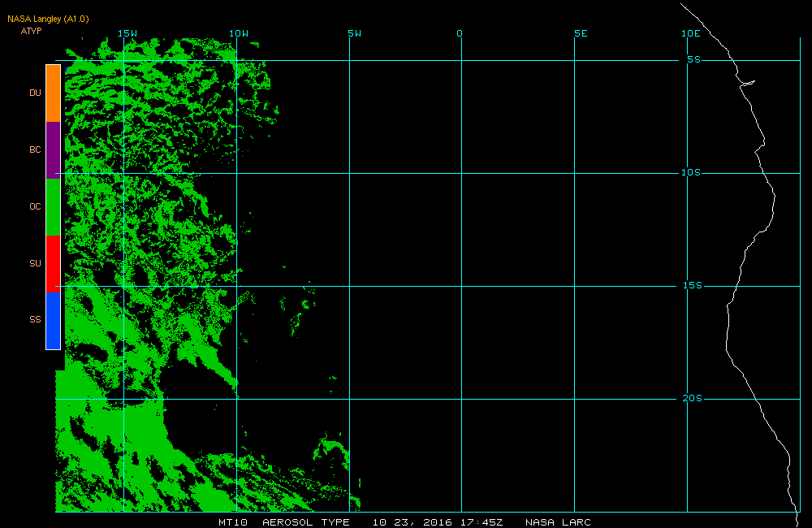Click the 10S latitude label
The height and width of the screenshot is (528, 812).
tap(691, 173)
